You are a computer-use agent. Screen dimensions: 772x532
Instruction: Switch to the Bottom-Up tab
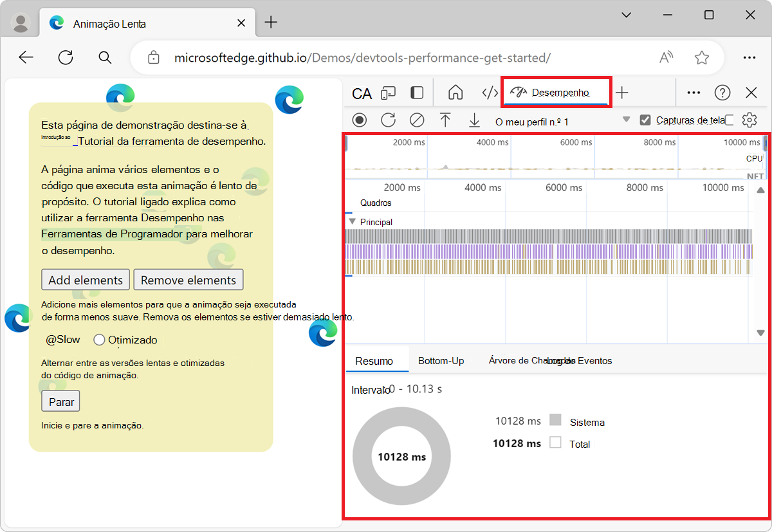coord(441,361)
